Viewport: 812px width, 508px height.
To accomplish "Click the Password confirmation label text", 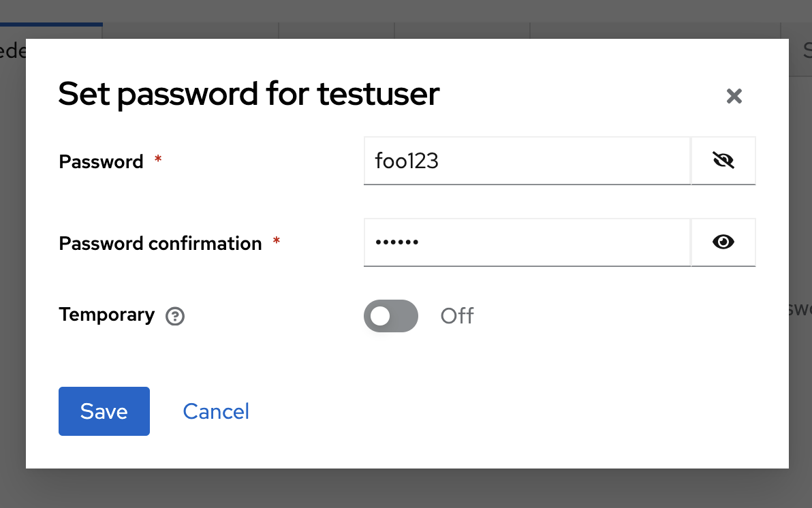I will (160, 244).
